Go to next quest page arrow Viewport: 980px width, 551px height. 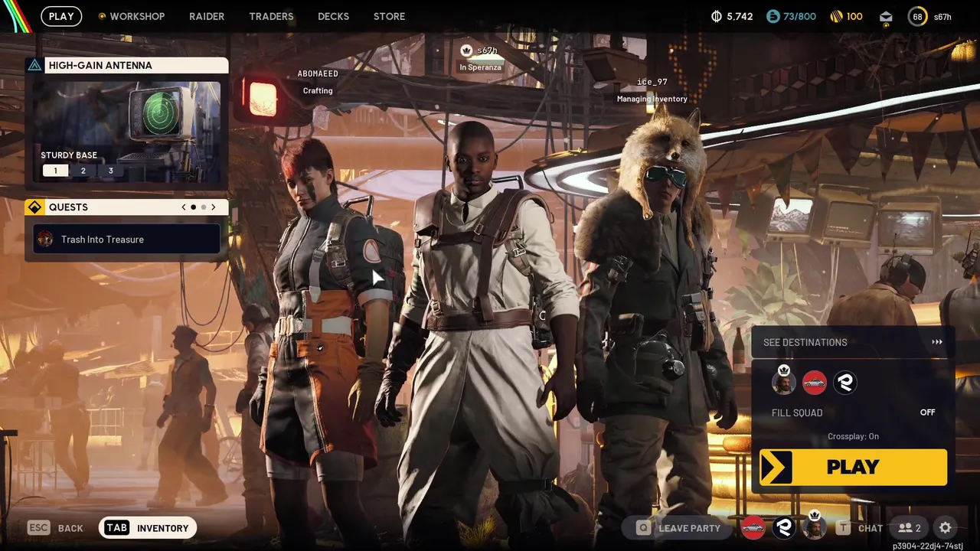(x=214, y=207)
